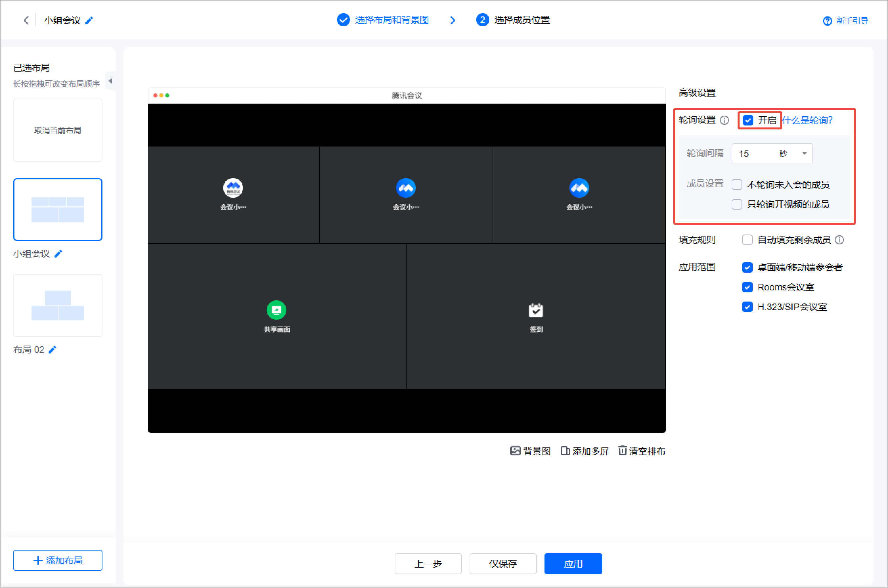This screenshot has height=588, width=888.
Task: Uncheck H.323/SIP会议室 checkbox
Action: pyautogui.click(x=747, y=307)
